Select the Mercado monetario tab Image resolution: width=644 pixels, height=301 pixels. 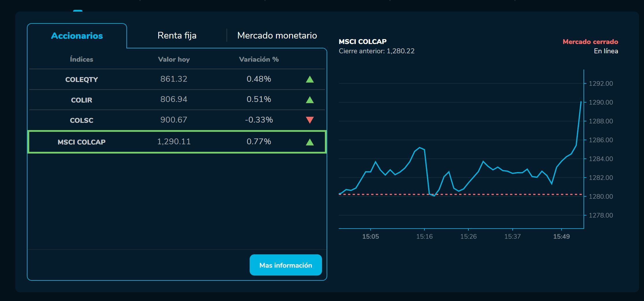(277, 35)
